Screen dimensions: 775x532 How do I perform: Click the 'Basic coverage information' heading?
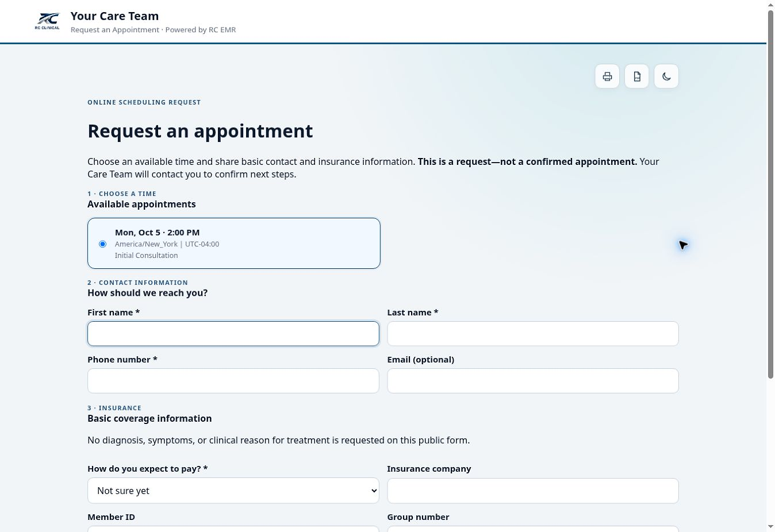click(x=149, y=419)
